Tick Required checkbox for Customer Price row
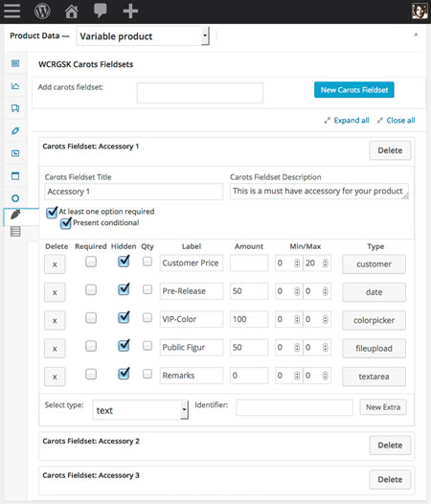This screenshot has height=504, width=431. 91,262
